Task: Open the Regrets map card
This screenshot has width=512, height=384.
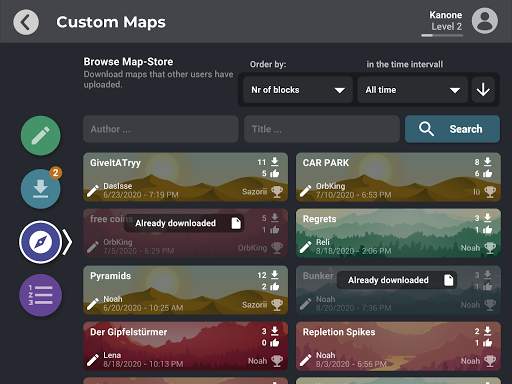Action: click(x=398, y=233)
